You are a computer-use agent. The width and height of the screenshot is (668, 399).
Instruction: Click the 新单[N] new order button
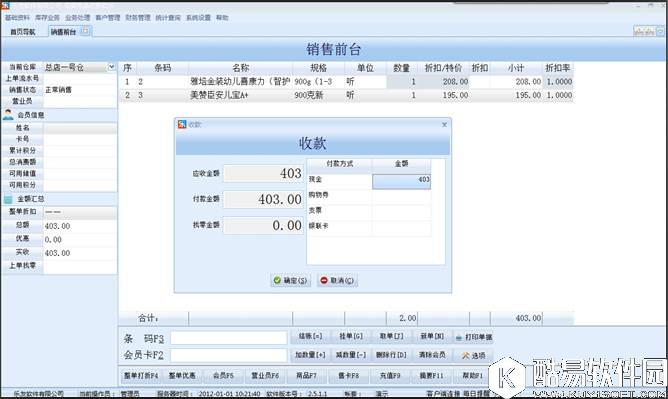pos(432,336)
